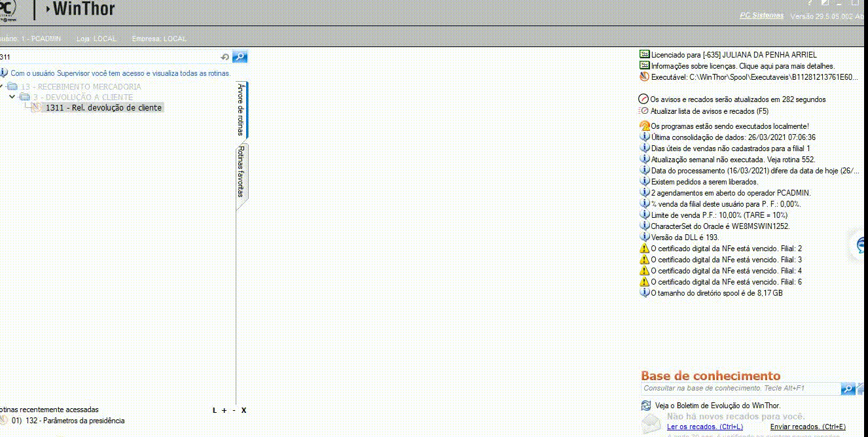This screenshot has width=868, height=437.
Task: Click the icon of recent routine 132
Action: (4, 421)
